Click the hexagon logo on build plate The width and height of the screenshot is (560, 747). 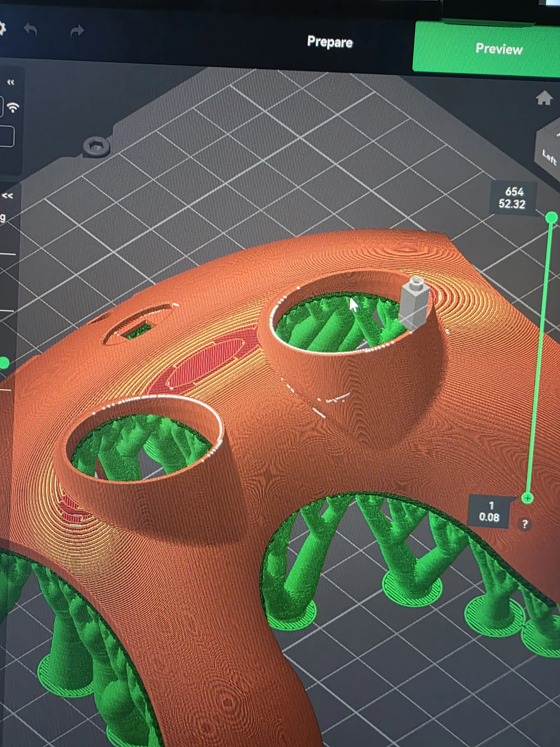pos(96,146)
